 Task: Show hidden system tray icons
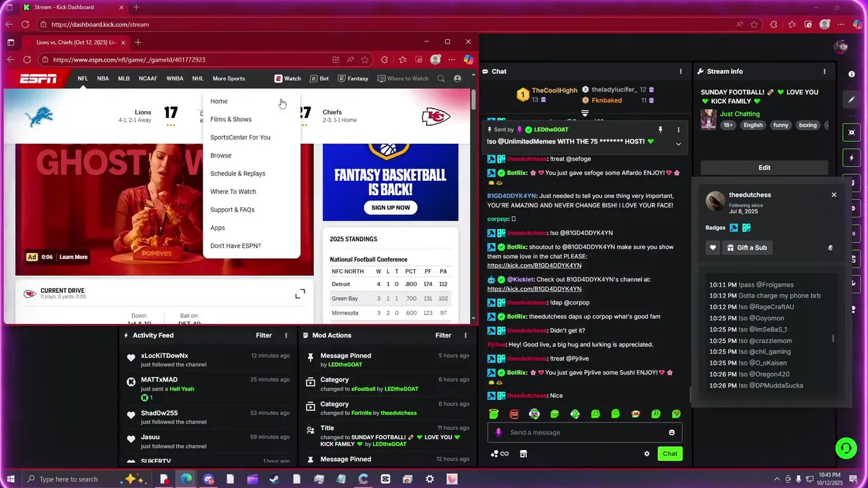click(x=776, y=479)
